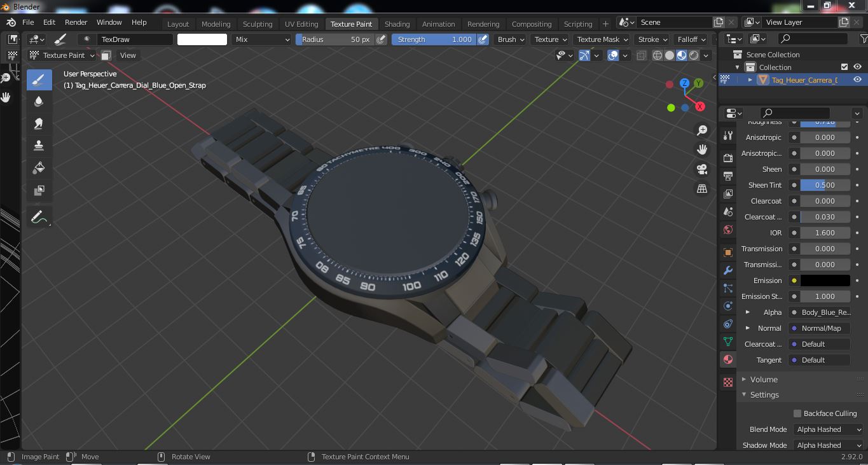Switch perspective/orthographic grid icon
This screenshot has height=465, width=868.
[702, 189]
